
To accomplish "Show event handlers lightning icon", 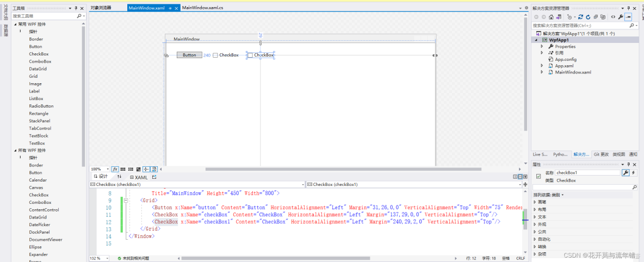I will pos(633,172).
